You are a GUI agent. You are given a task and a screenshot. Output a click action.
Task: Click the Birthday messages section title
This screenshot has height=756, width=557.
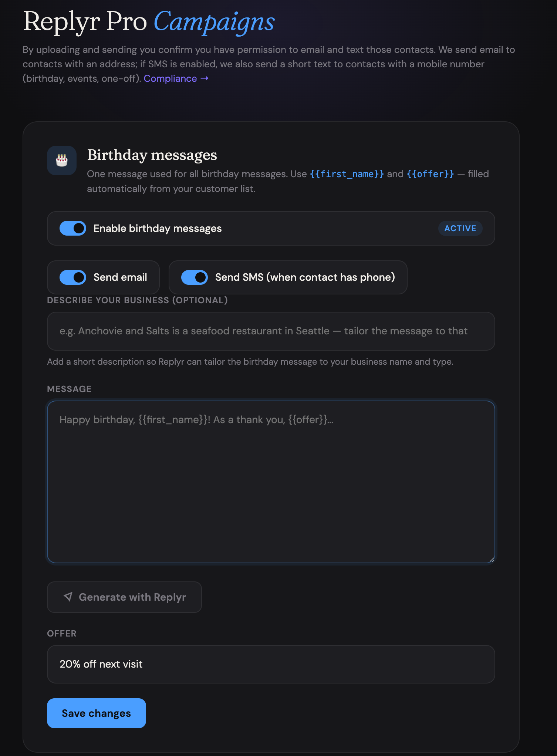pyautogui.click(x=152, y=155)
